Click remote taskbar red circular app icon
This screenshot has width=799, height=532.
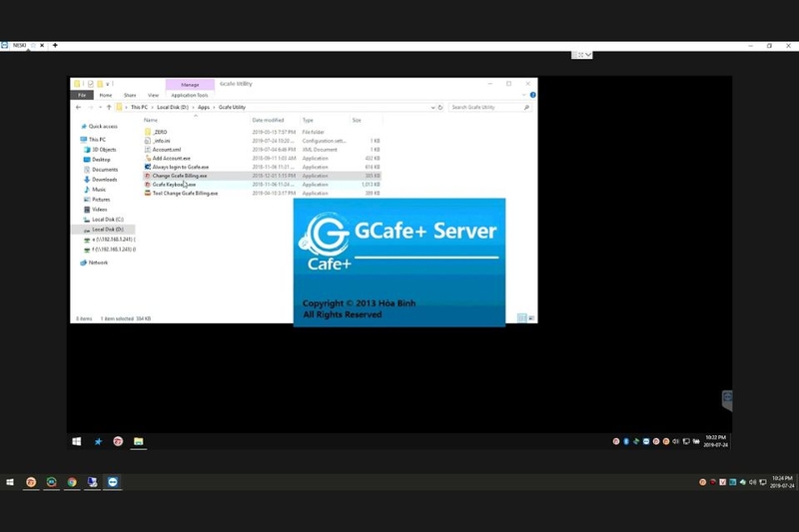pos(118,441)
